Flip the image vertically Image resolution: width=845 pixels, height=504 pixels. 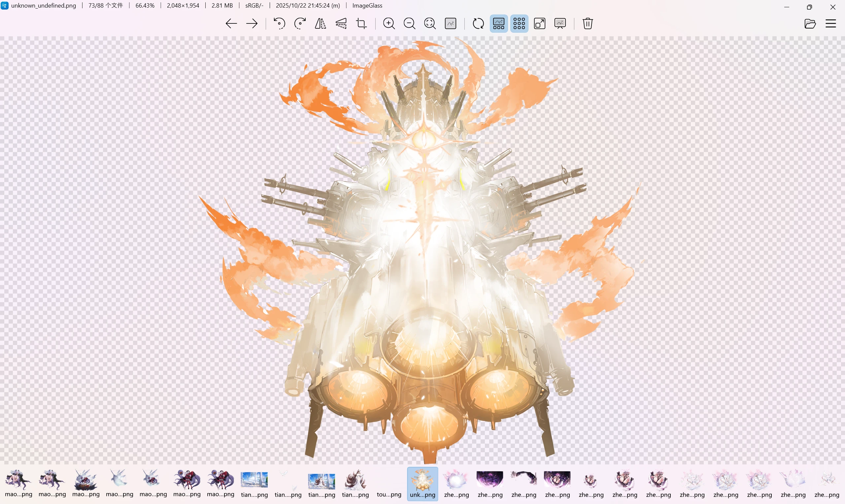pos(341,23)
